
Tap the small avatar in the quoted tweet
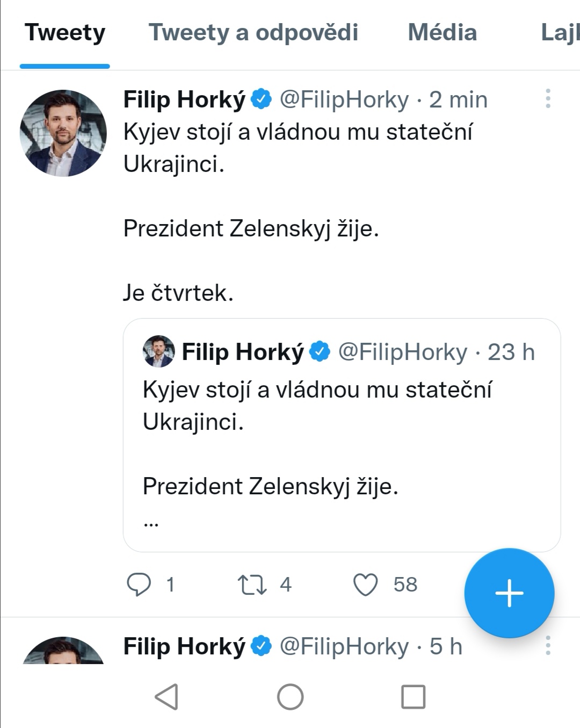(158, 352)
